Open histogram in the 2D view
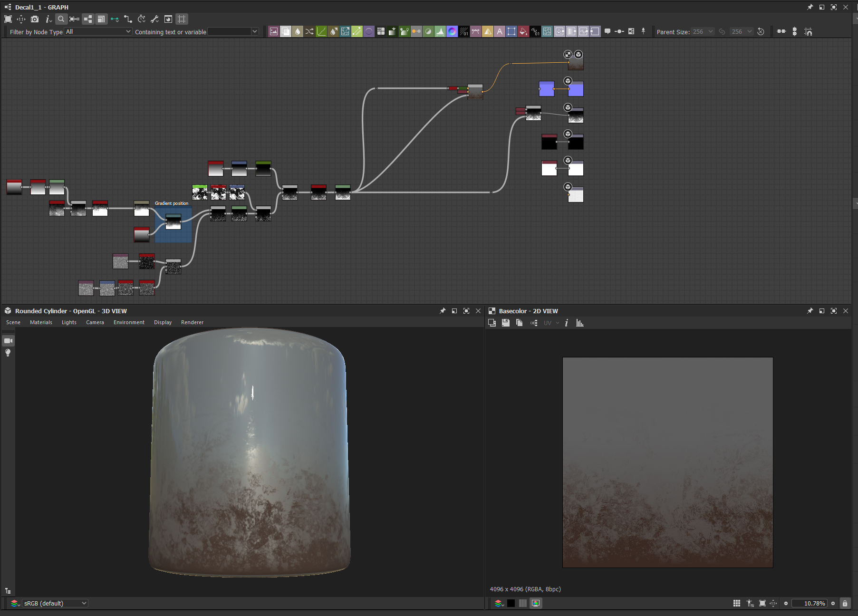This screenshot has width=858, height=616. (x=579, y=323)
